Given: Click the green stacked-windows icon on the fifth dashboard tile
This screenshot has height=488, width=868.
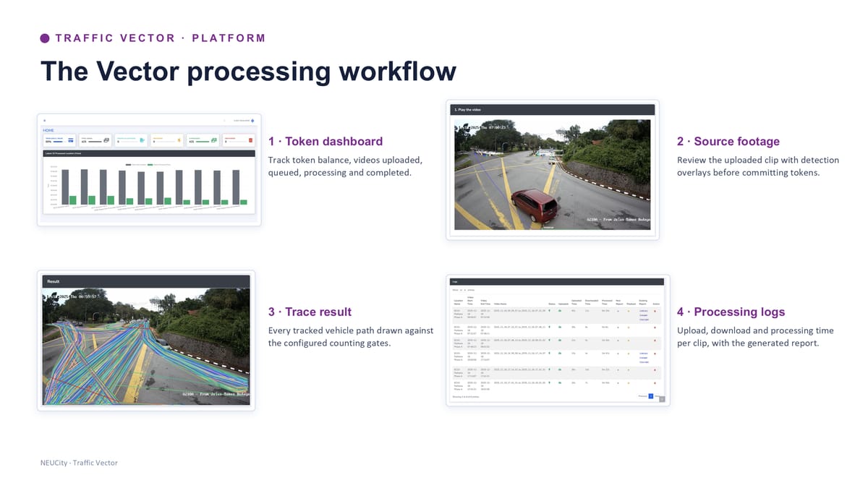Looking at the screenshot, I should click(213, 140).
